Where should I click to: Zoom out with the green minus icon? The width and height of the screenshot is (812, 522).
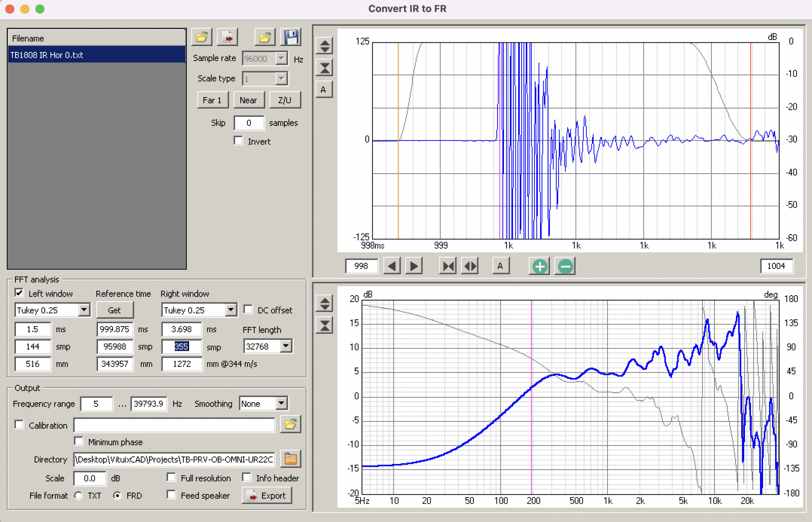click(x=565, y=266)
